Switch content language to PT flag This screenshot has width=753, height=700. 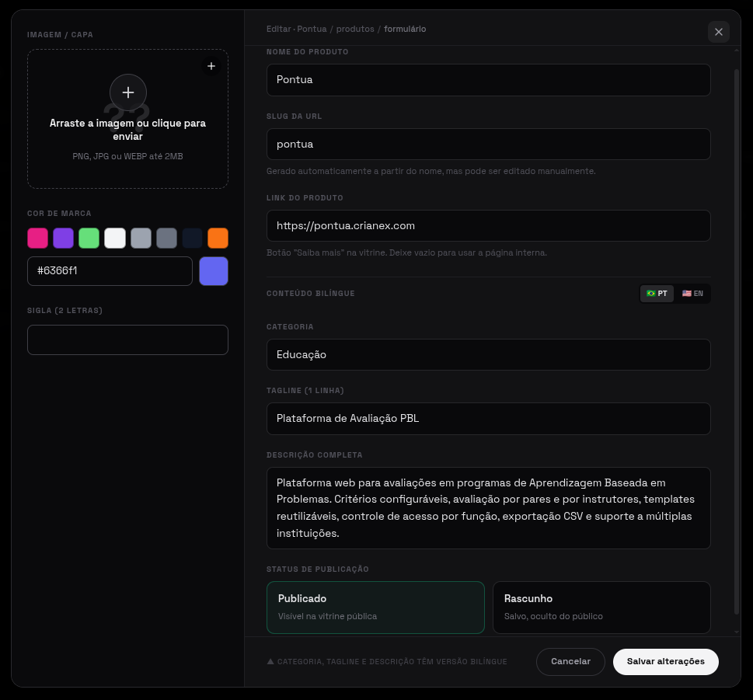[657, 294]
